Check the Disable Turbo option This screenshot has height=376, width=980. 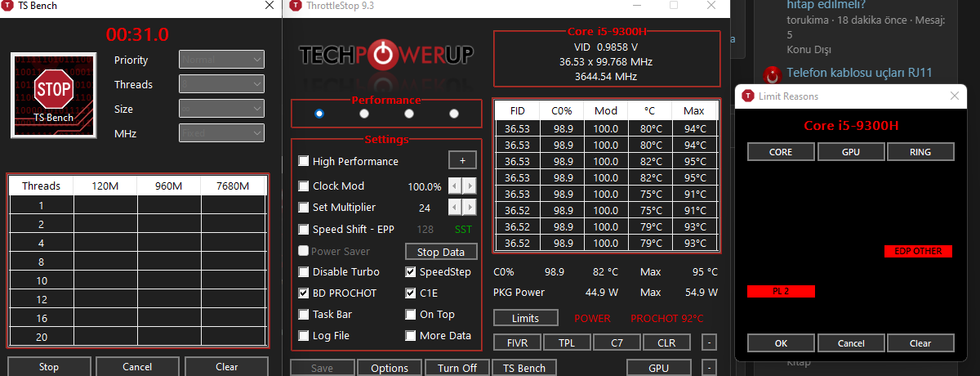coord(304,272)
